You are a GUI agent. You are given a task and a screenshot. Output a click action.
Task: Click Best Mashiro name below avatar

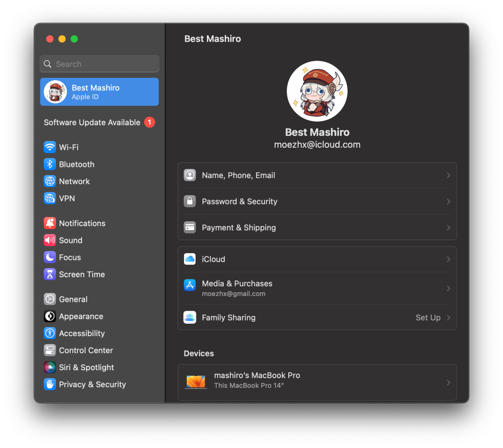pyautogui.click(x=317, y=132)
